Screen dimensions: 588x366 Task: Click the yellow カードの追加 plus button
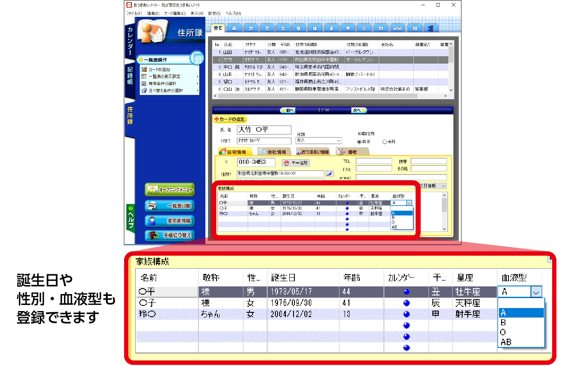point(230,119)
